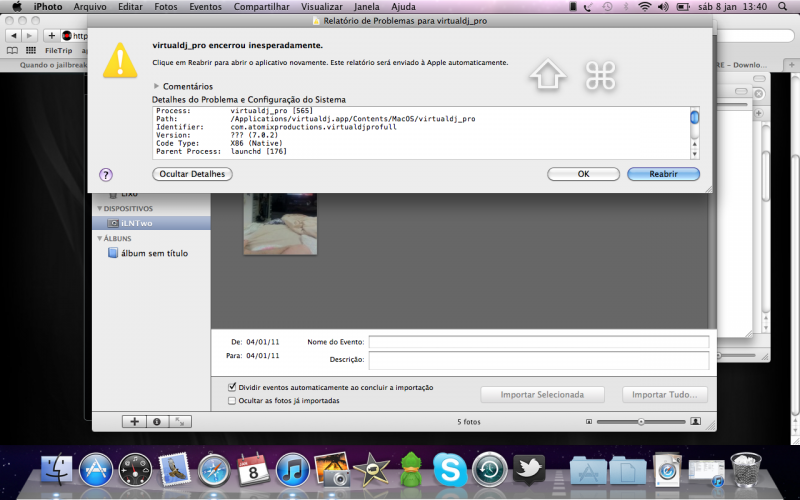Click the iPhoto add plus button
This screenshot has height=500, width=800.
pos(135,421)
